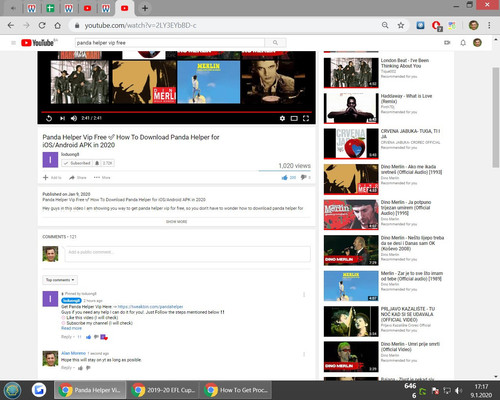The width and height of the screenshot is (500, 400).
Task: Switch to the 2019-20 EFL Cup taskbar window
Action: tap(163, 390)
